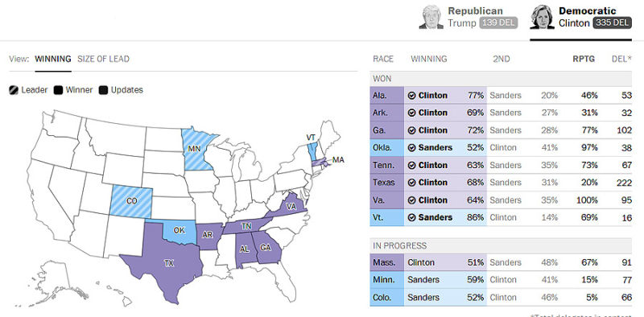644x317 pixels.
Task: Switch to the Republican Trump tab
Action: (x=469, y=17)
